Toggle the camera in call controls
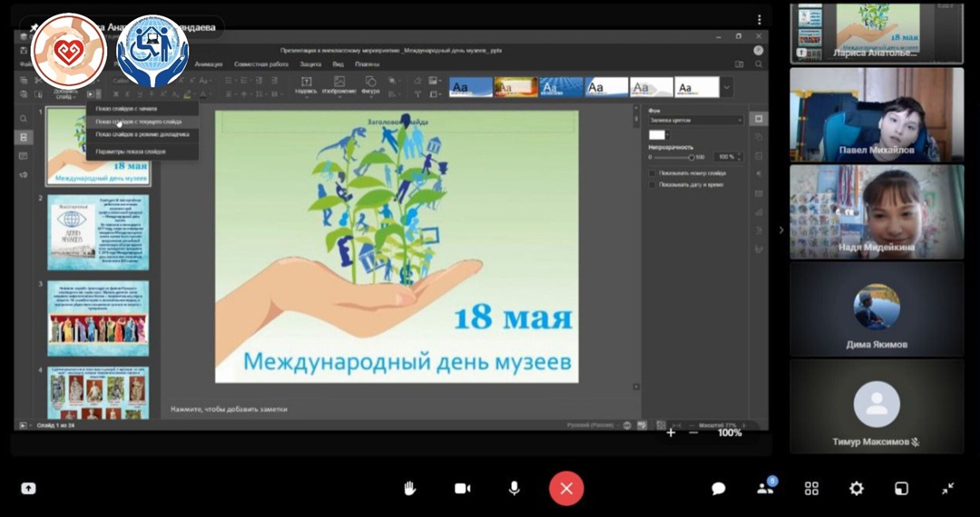The width and height of the screenshot is (980, 517). tap(463, 488)
